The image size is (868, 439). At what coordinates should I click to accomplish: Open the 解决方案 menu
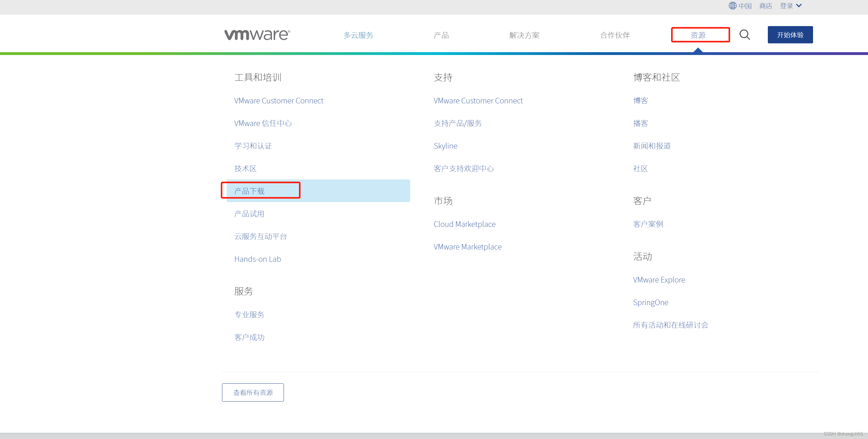click(x=524, y=35)
